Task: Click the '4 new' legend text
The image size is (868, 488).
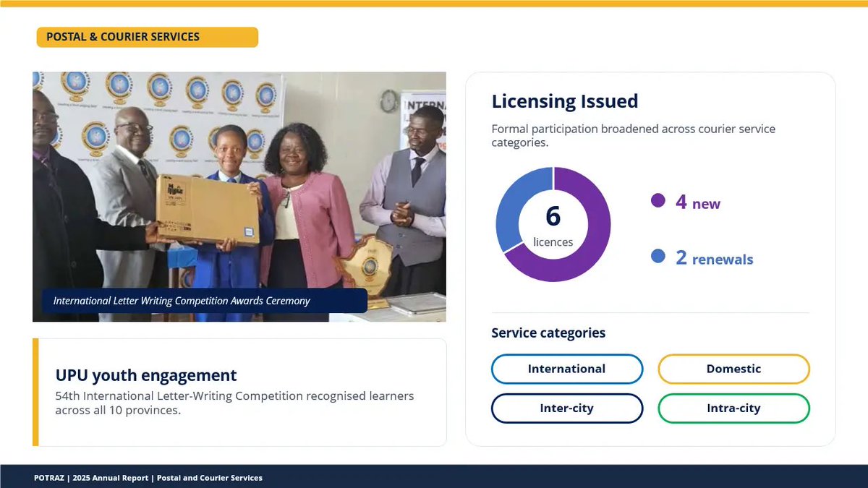Action: click(x=698, y=202)
